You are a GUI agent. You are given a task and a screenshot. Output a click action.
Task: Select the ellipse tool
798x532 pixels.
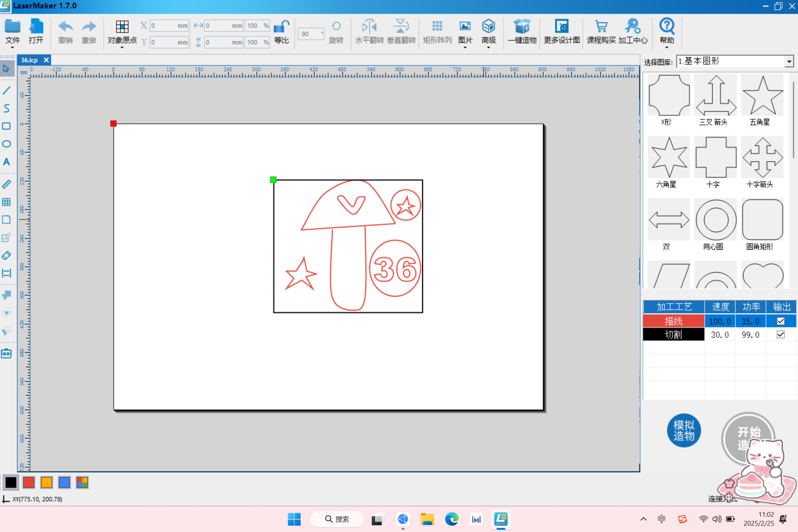pyautogui.click(x=6, y=144)
